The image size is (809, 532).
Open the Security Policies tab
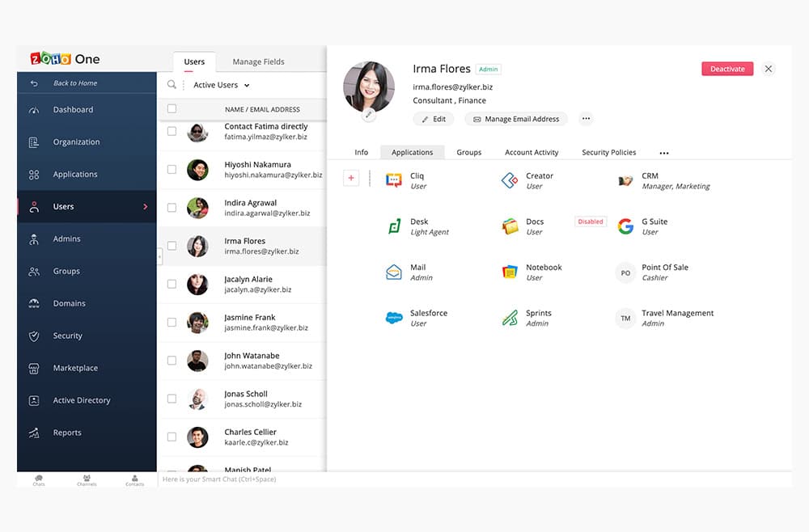(x=609, y=153)
